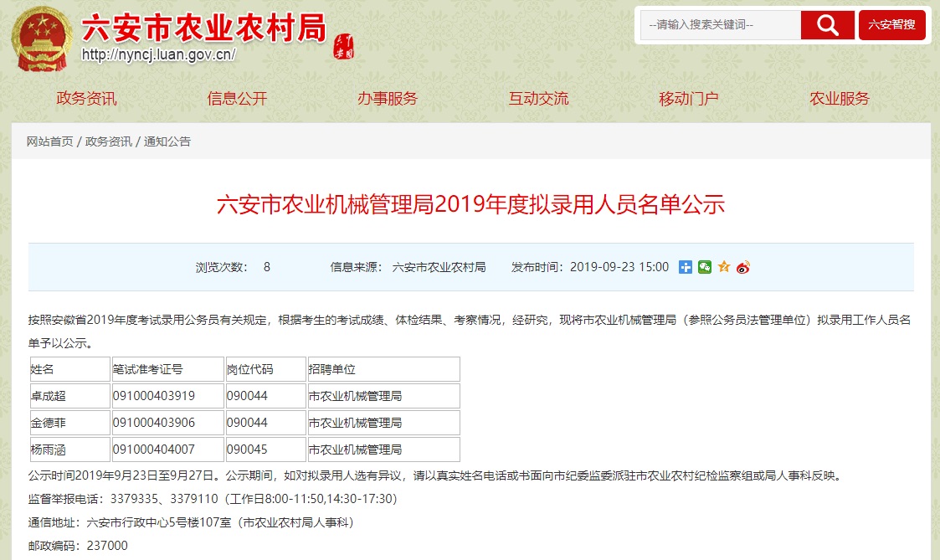Share the article to Weibo
Screen dimensions: 940x560
click(x=743, y=267)
